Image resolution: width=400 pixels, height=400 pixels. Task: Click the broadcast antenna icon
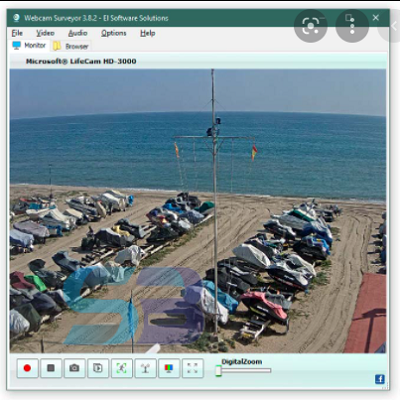145,368
